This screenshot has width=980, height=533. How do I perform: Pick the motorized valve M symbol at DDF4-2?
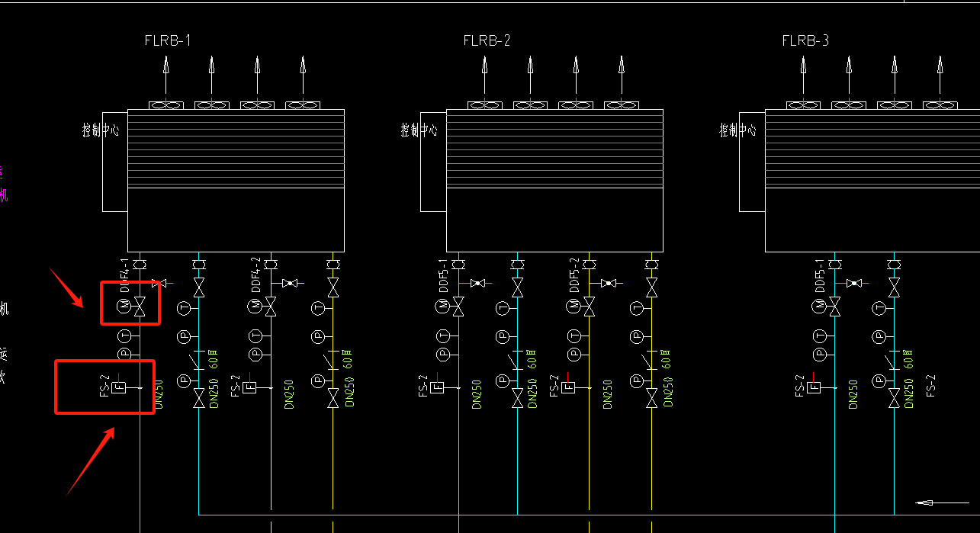click(x=255, y=307)
